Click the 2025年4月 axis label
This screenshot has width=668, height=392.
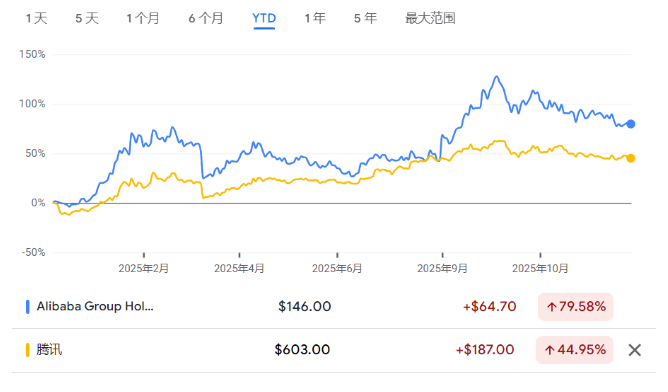239,268
